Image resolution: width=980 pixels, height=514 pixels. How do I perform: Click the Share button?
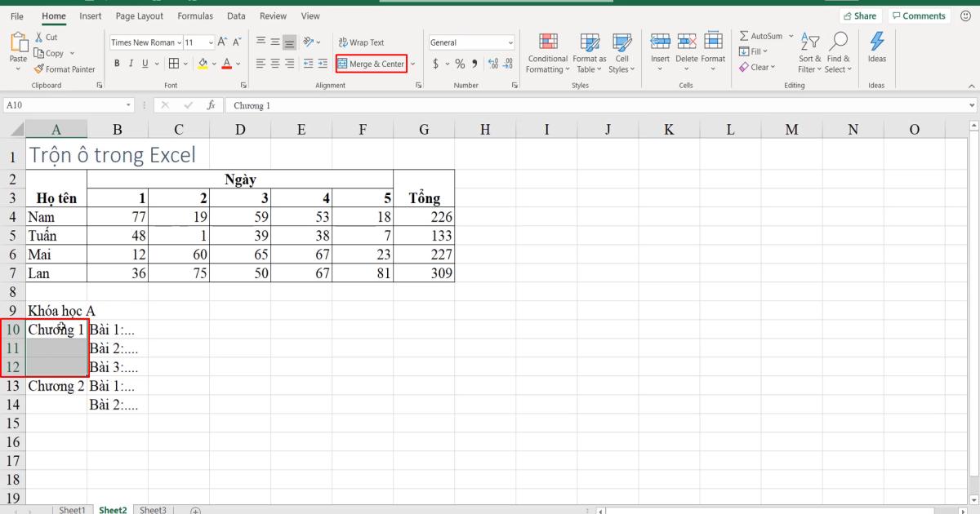pos(861,15)
